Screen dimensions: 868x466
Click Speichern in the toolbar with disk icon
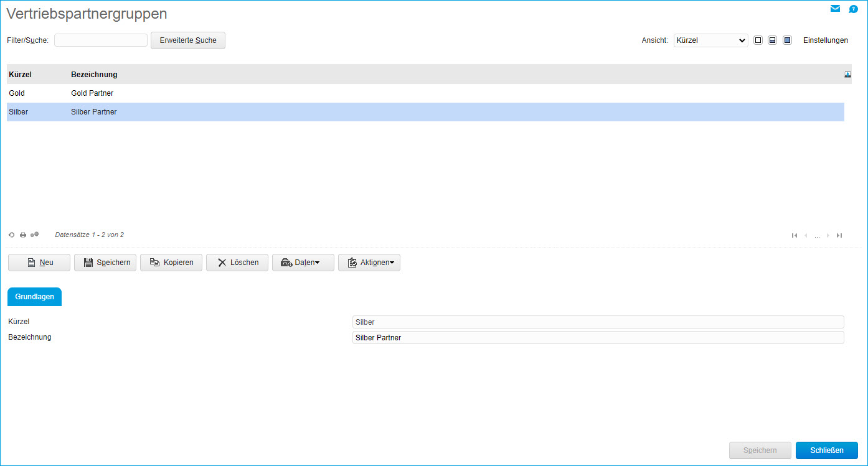(105, 263)
